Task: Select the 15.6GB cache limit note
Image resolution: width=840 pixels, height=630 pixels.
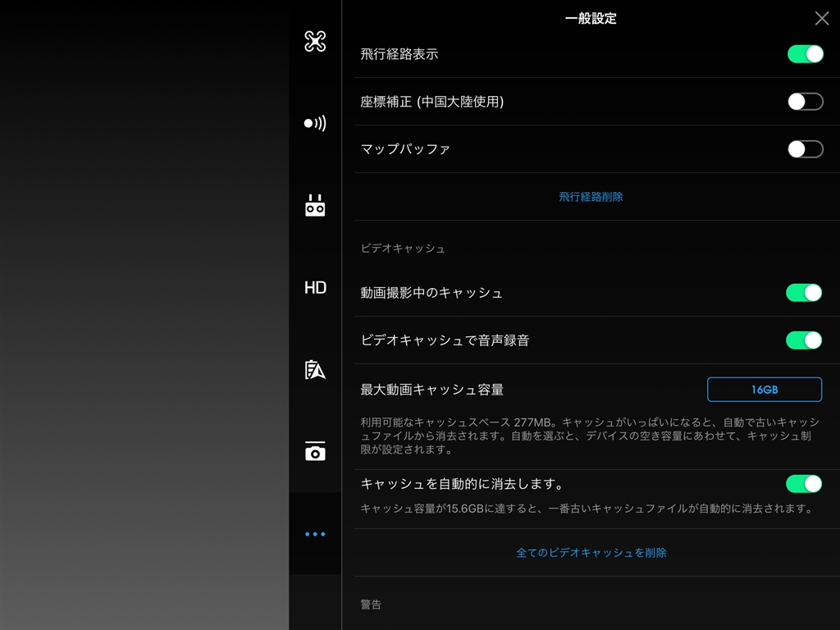Action: pos(587,509)
